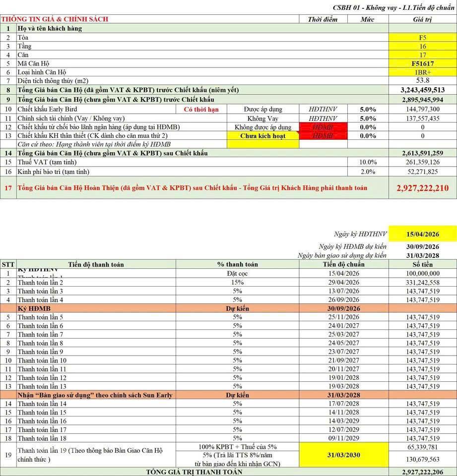Screen dimensions: 457x476
Task: Select date "09/11/2029" for payment 18
Action: pos(344,438)
